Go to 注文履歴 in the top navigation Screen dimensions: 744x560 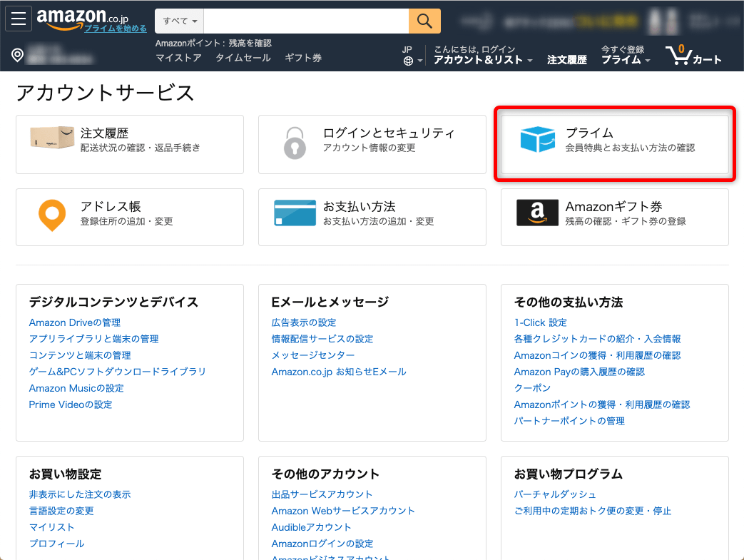click(566, 60)
